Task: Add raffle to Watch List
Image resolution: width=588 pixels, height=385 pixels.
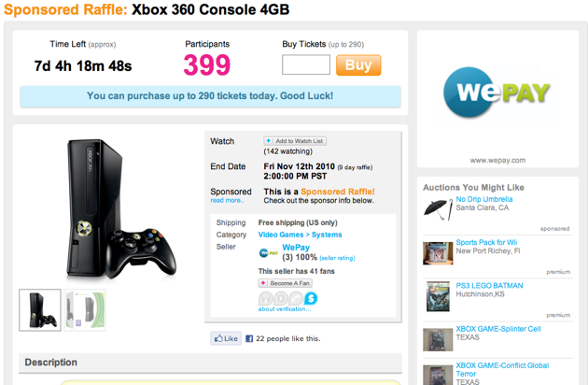Action: (x=295, y=141)
